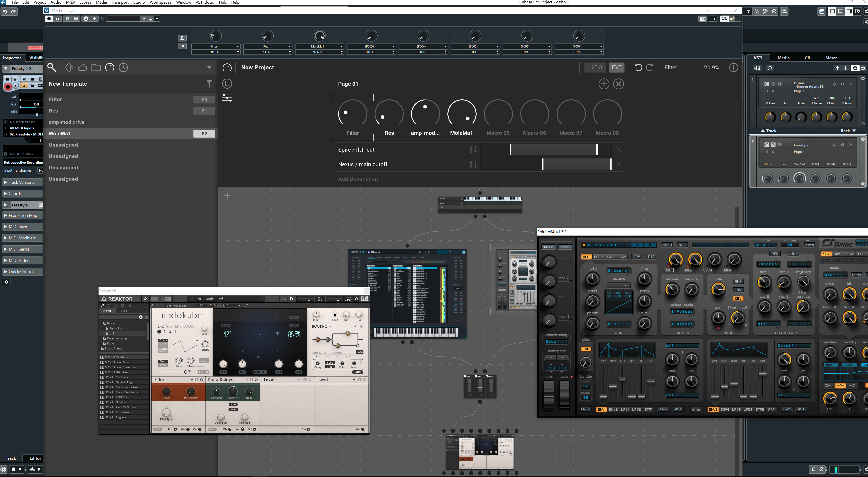
Task: Click the INIT button in Spire
Action: point(682,245)
